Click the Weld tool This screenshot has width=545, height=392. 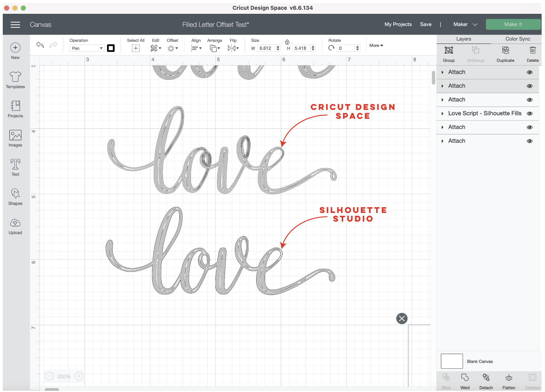[465, 382]
